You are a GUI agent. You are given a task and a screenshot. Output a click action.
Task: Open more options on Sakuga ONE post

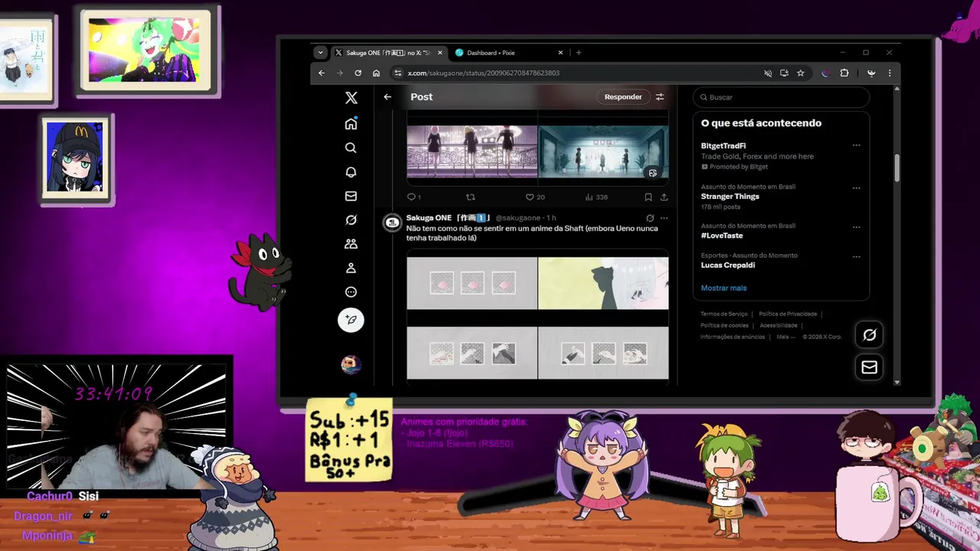pyautogui.click(x=664, y=218)
